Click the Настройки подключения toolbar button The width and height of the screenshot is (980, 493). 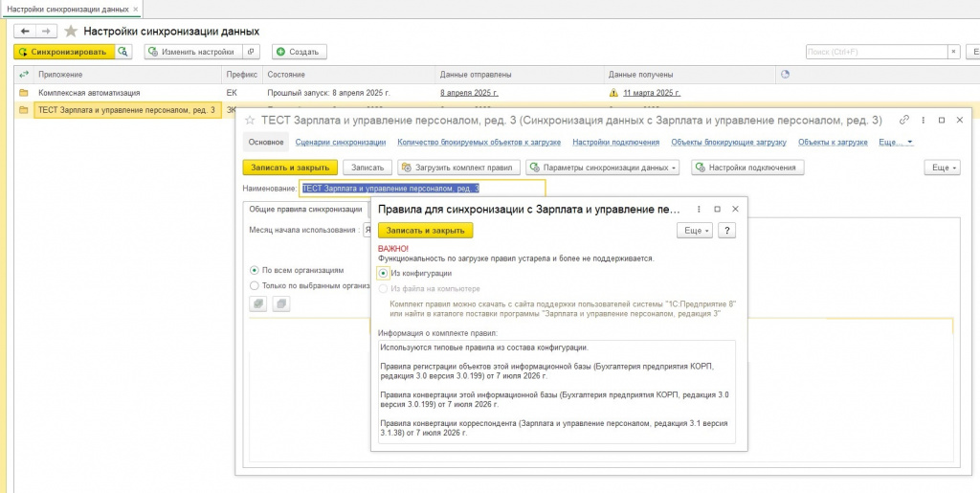747,168
